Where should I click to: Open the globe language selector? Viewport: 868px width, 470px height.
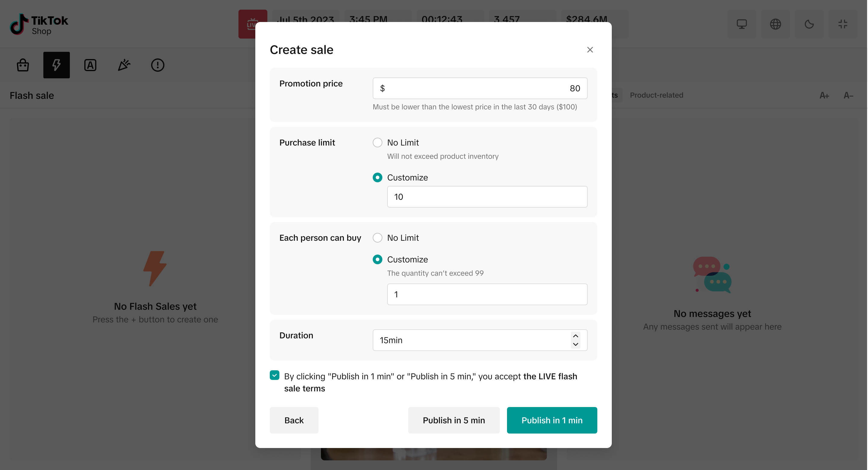pyautogui.click(x=775, y=24)
